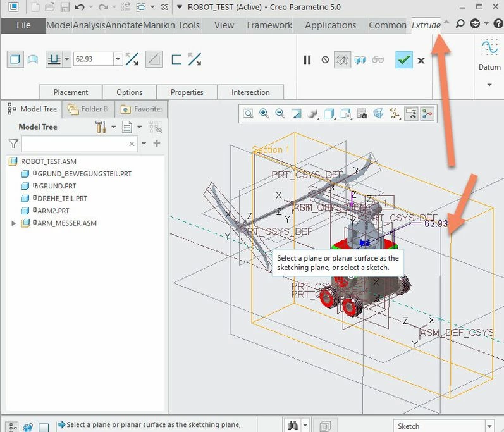Select the Extrude as surface icon
Image resolution: width=504 pixels, height=432 pixels.
(x=32, y=59)
